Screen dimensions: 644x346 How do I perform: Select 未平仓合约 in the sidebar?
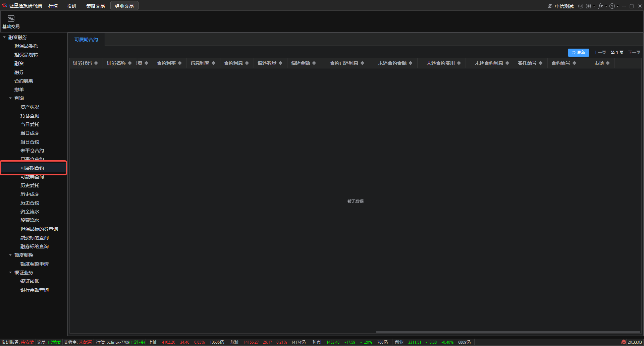coord(32,151)
